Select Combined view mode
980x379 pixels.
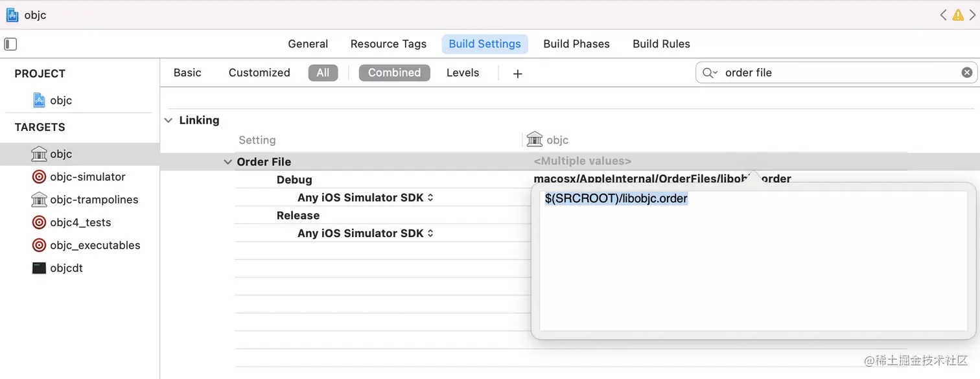coord(394,73)
